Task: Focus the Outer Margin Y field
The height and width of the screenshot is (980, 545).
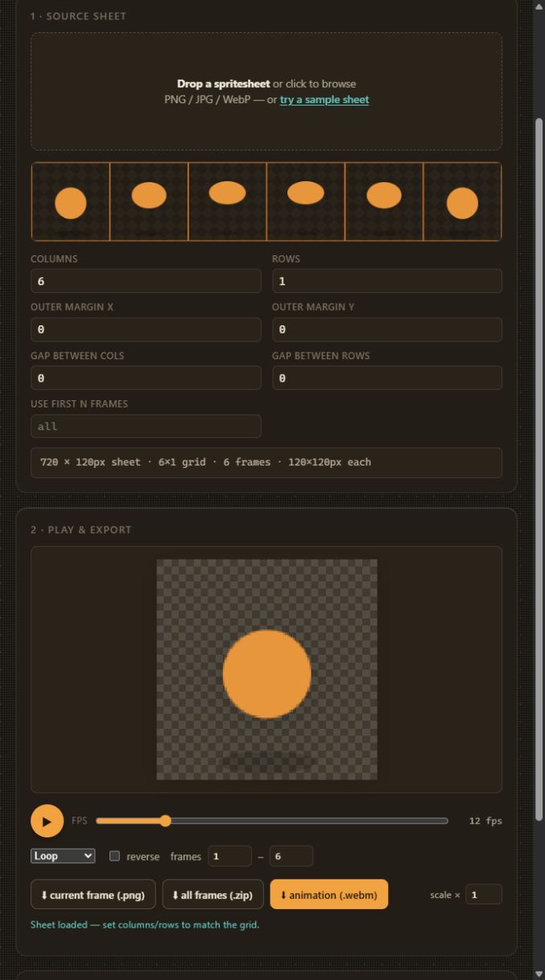Action: coord(387,329)
